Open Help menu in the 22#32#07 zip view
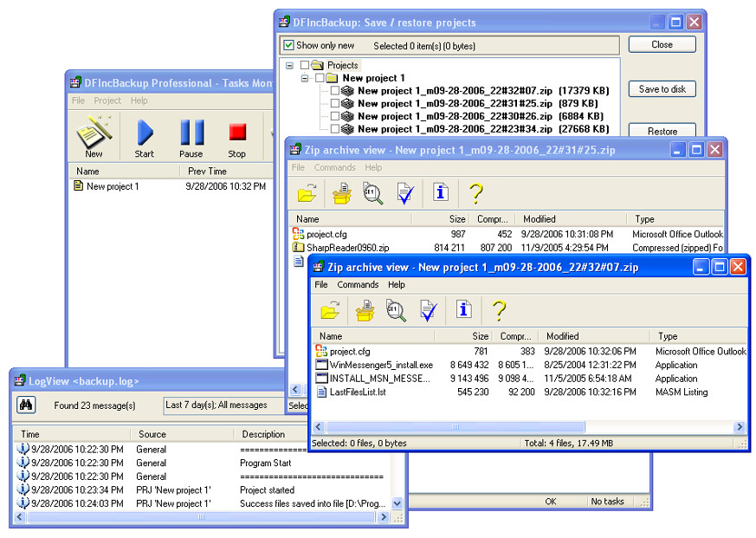This screenshot has width=756, height=538. click(397, 285)
